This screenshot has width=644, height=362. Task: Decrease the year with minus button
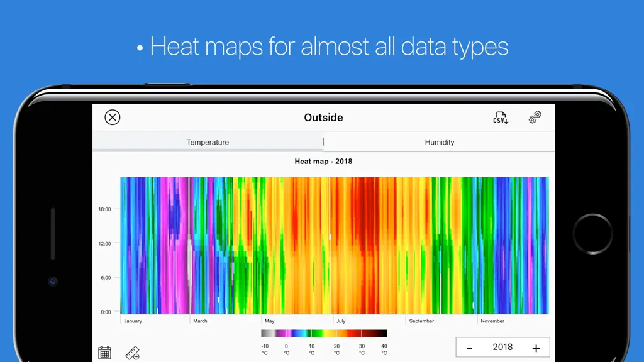[x=469, y=348]
